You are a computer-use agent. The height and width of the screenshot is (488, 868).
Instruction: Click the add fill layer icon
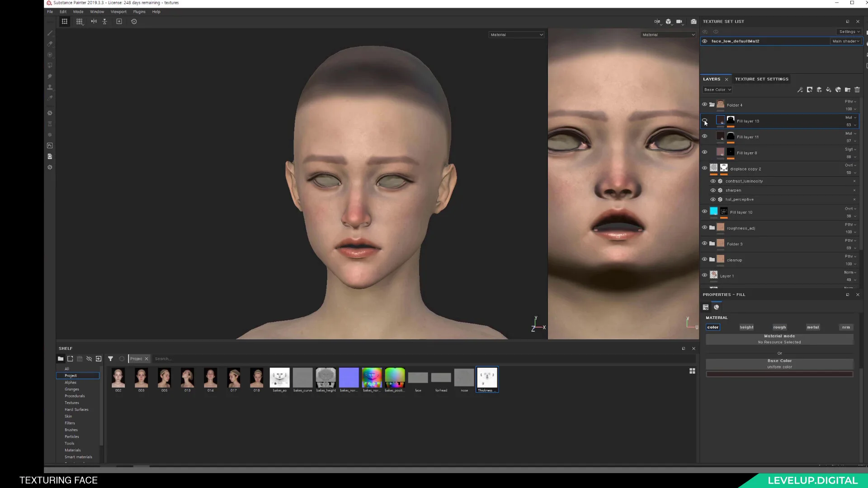tap(829, 90)
